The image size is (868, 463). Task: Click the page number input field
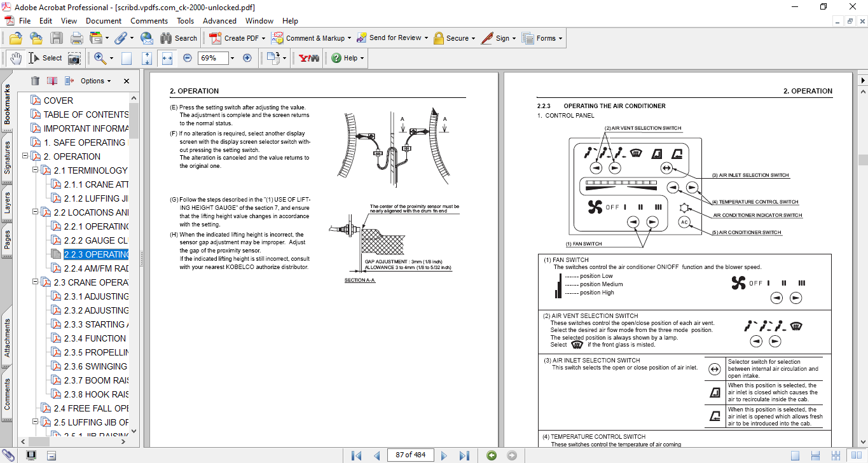point(410,455)
